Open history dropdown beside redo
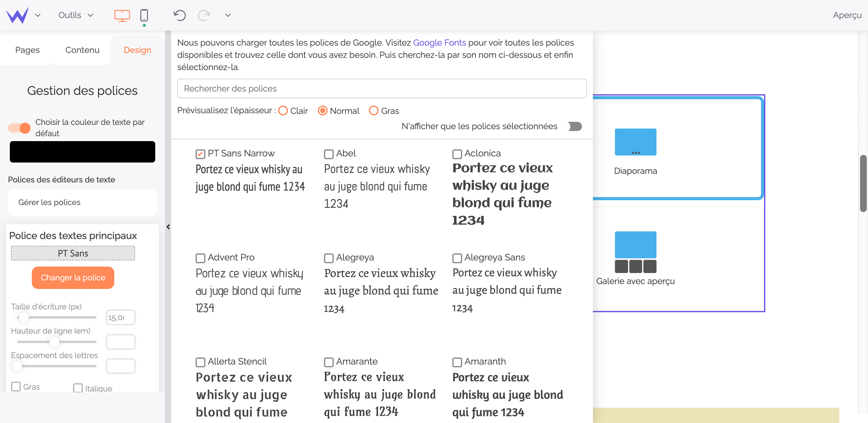This screenshot has height=423, width=868. click(x=228, y=15)
